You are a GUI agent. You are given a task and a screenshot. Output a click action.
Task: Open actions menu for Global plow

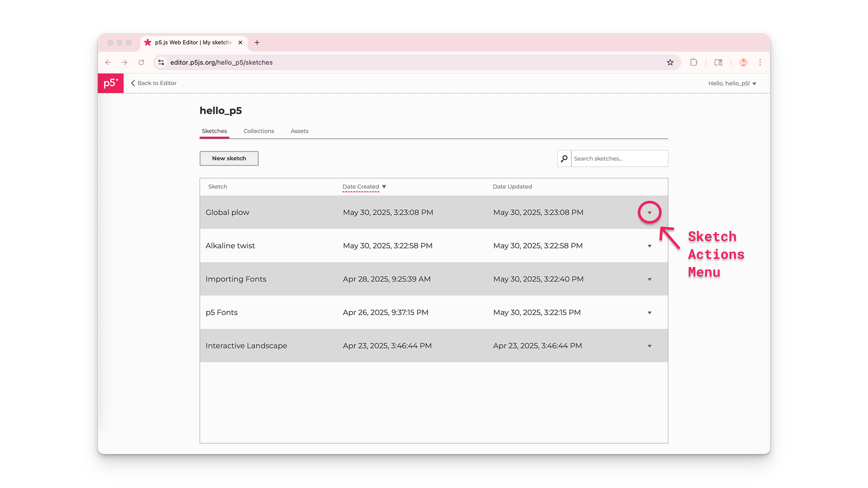[649, 213]
